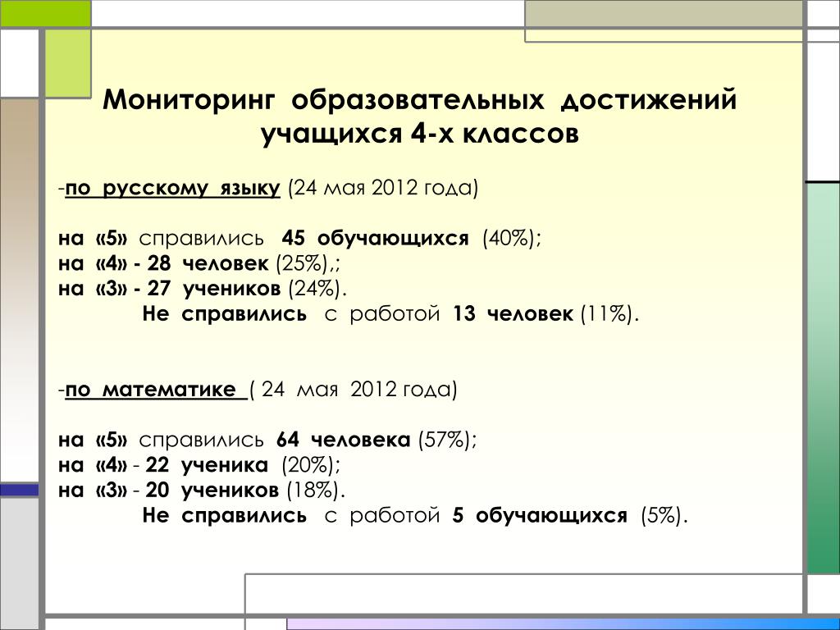
Task: Select the underlined heading 'по русскому языку'
Action: coord(172,189)
